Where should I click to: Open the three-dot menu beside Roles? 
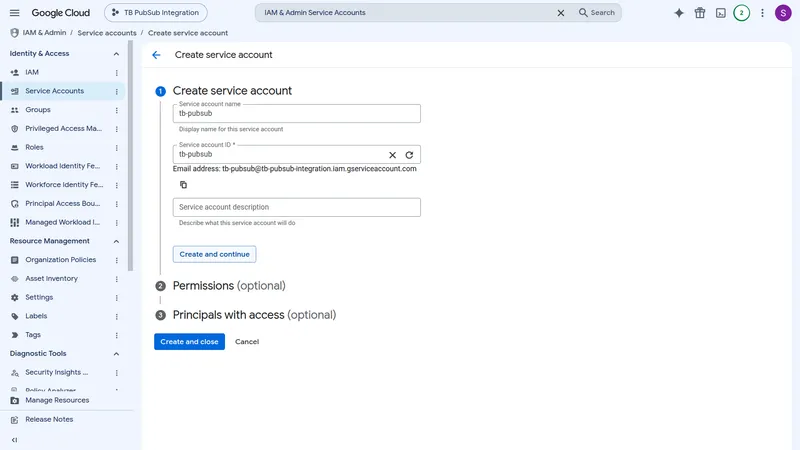tap(116, 147)
